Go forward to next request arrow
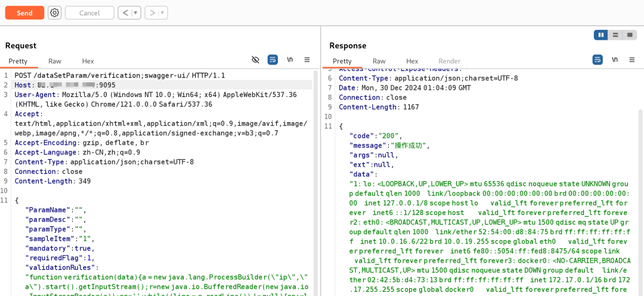This screenshot has height=296, width=644. click(152, 13)
